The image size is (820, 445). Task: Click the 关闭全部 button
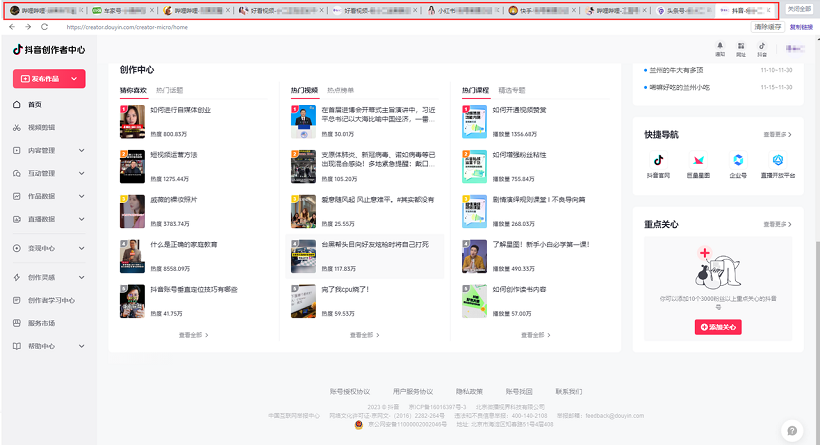click(799, 9)
